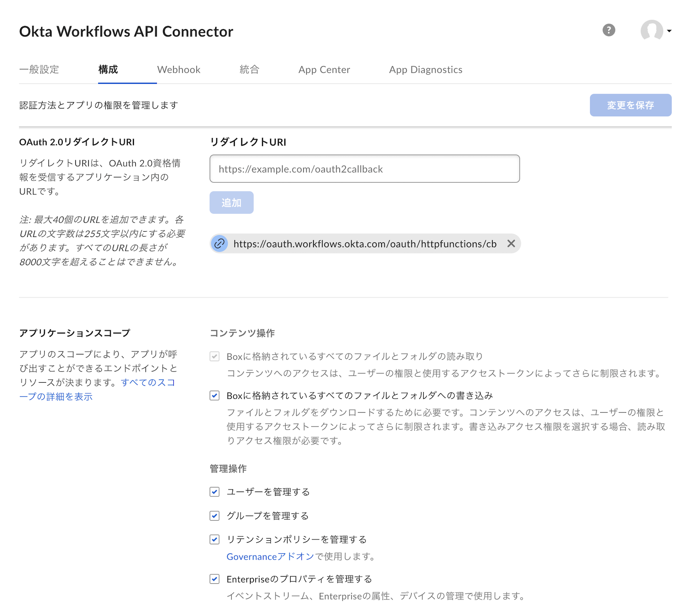Open the help (?) icon in the header
This screenshot has height=616, width=688.
click(608, 30)
